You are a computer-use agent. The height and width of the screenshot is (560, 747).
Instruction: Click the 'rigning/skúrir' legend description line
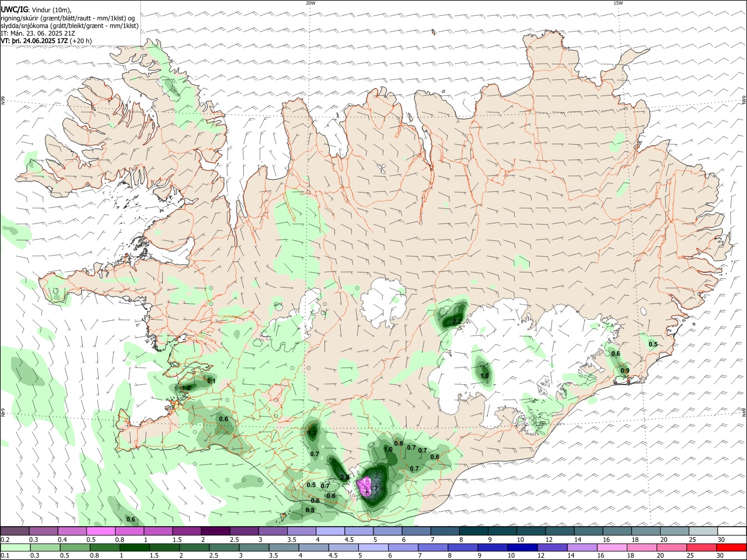[x=68, y=18]
